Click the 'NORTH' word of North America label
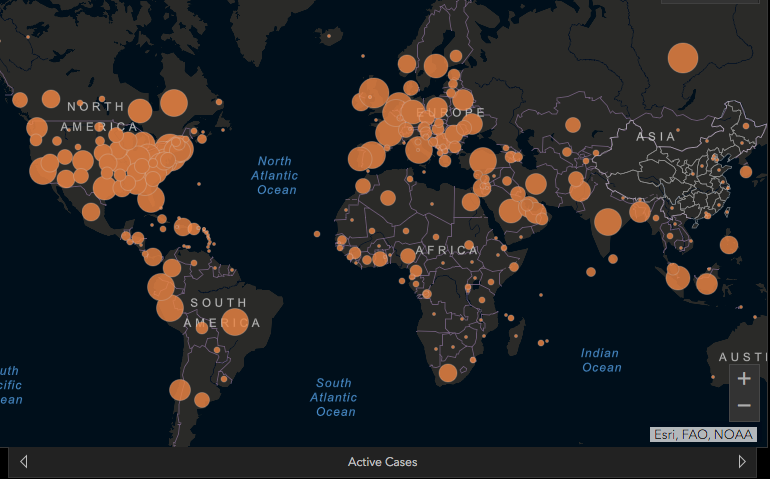 [96, 107]
